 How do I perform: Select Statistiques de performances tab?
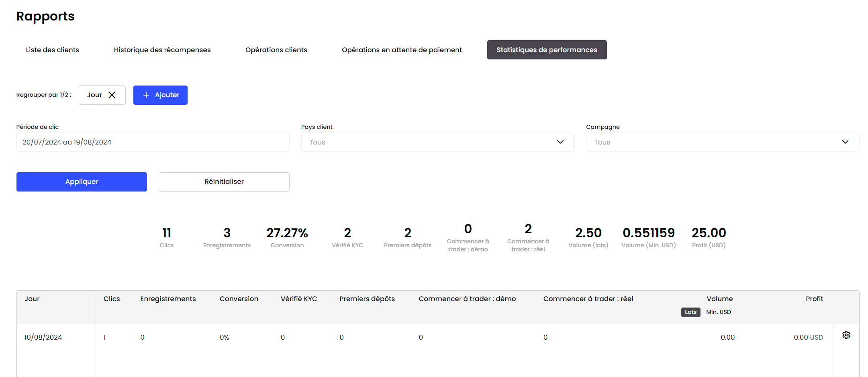pyautogui.click(x=547, y=50)
